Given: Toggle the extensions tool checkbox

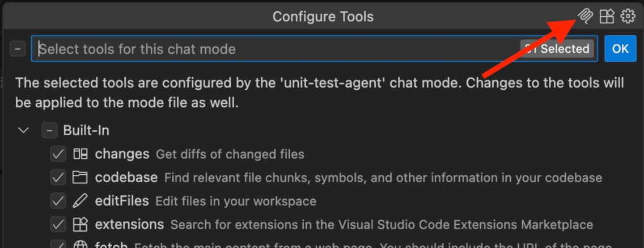Looking at the screenshot, I should click(58, 225).
